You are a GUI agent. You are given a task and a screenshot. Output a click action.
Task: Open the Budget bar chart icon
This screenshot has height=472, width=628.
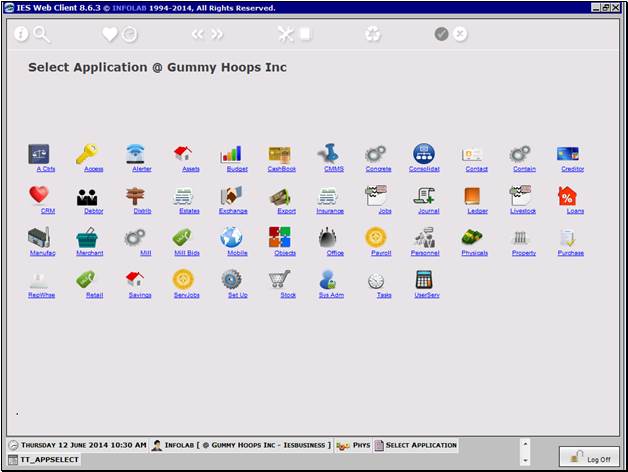(x=231, y=154)
